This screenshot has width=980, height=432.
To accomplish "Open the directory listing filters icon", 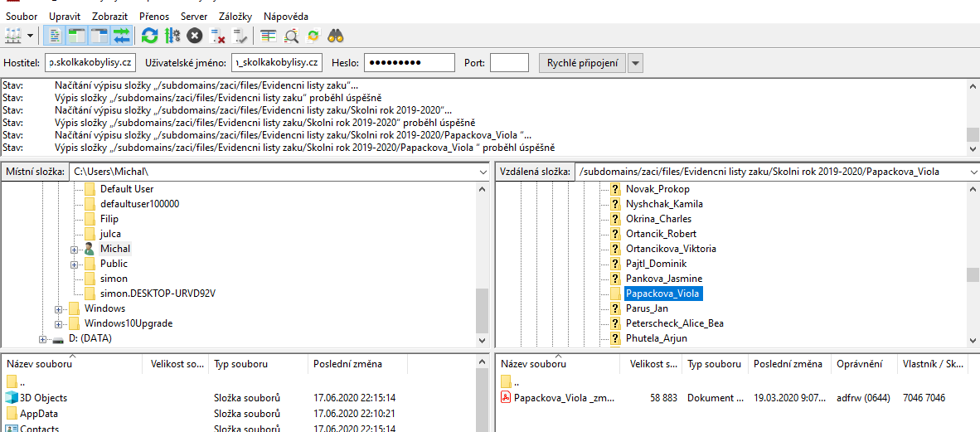I will (x=268, y=36).
